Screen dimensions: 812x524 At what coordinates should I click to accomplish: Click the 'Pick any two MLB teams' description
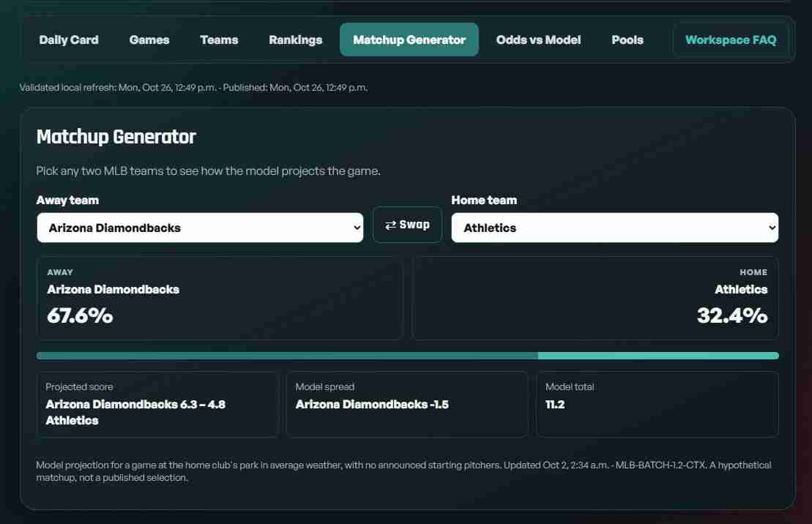(208, 171)
